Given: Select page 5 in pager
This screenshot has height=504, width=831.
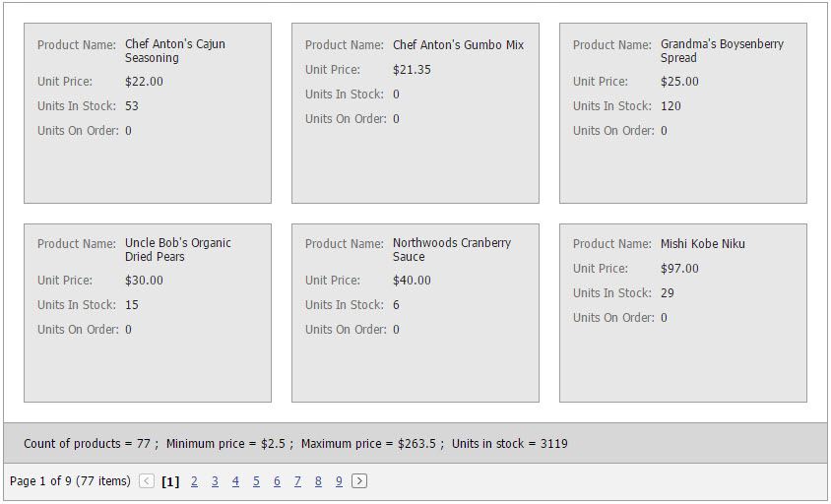Looking at the screenshot, I should pos(257,481).
